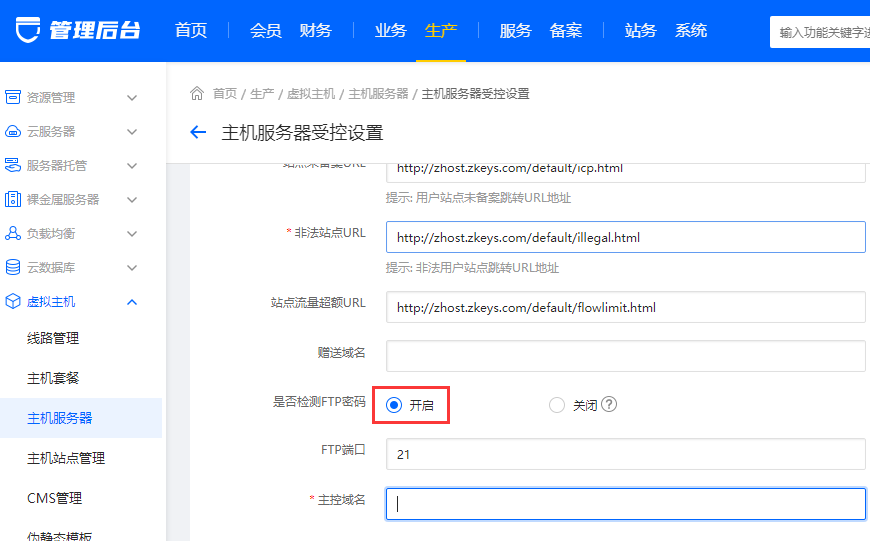Screen dimensions: 870x541
Task: Click the 云数据库 database icon
Action: 13,268
